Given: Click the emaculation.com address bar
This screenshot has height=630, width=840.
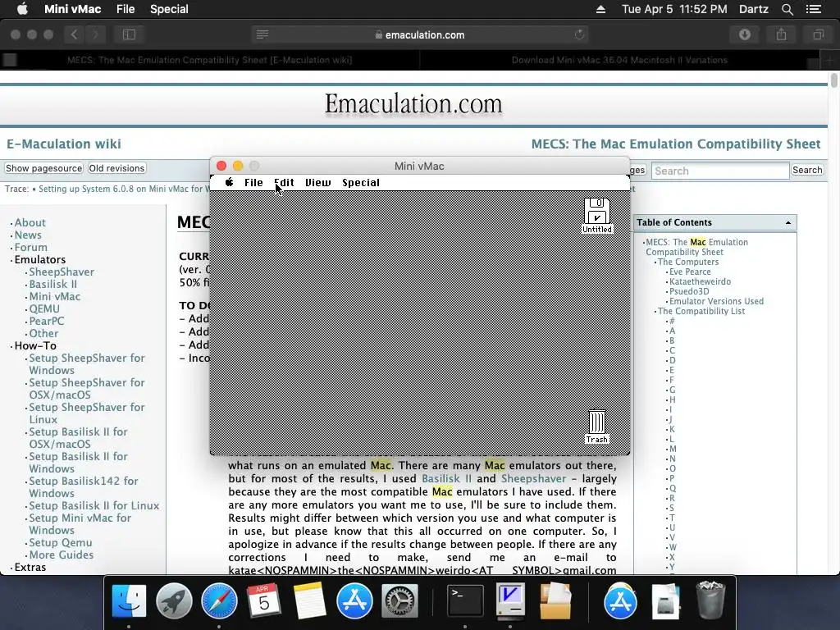Looking at the screenshot, I should [x=420, y=34].
